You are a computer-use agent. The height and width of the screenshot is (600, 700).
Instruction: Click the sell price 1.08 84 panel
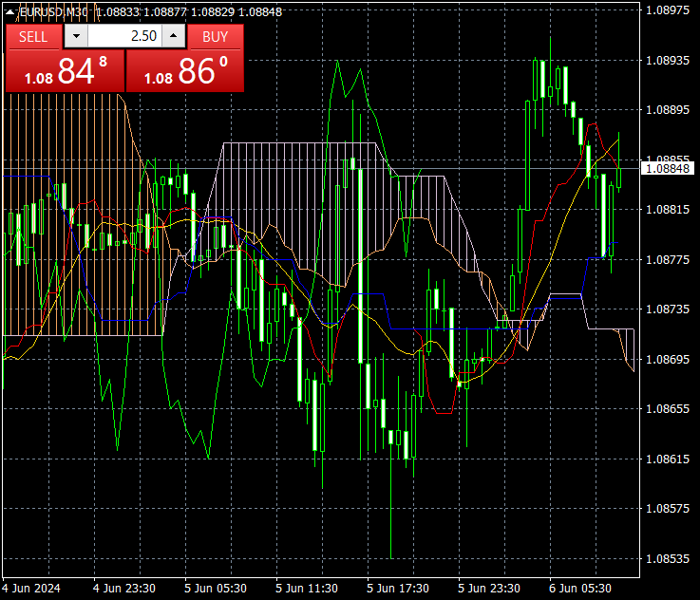point(66,71)
